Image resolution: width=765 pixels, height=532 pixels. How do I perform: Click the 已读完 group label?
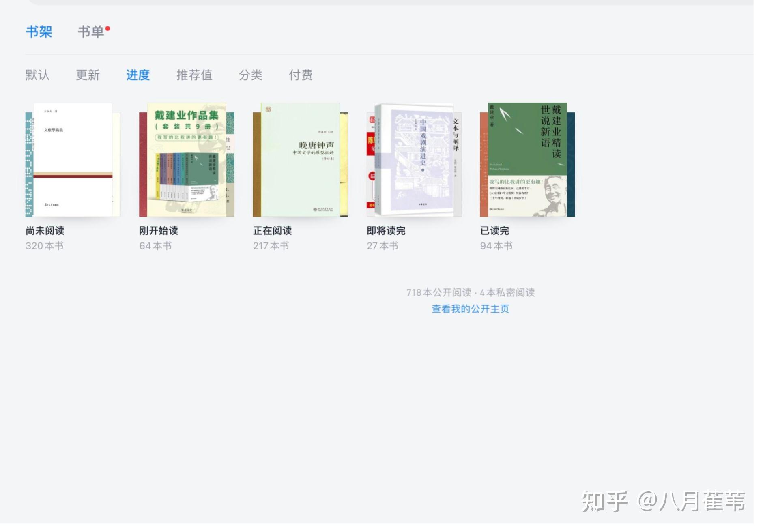[495, 231]
